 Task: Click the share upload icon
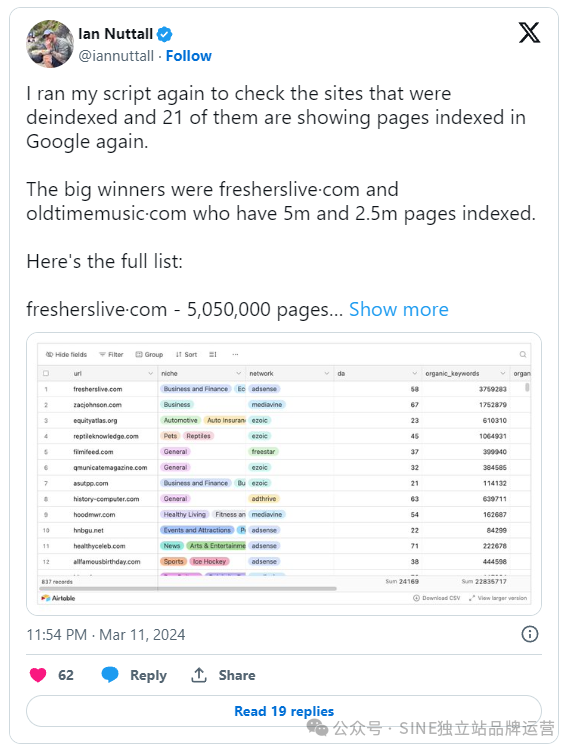[x=199, y=675]
